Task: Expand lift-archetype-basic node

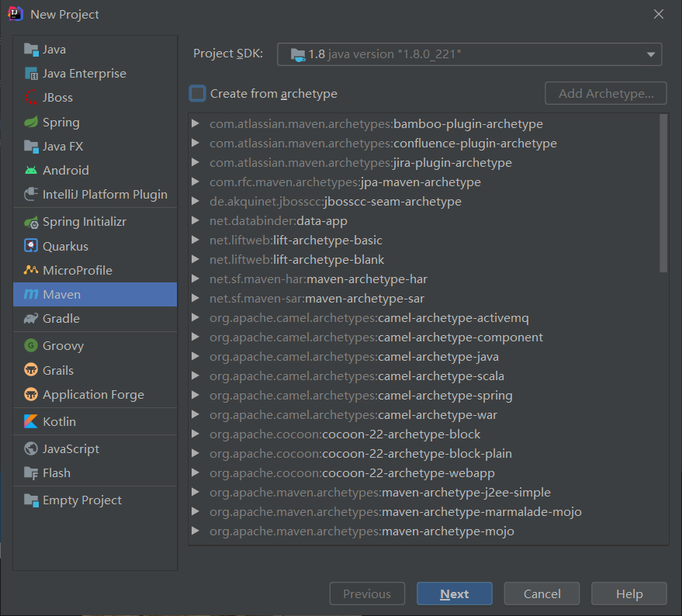Action: click(196, 241)
